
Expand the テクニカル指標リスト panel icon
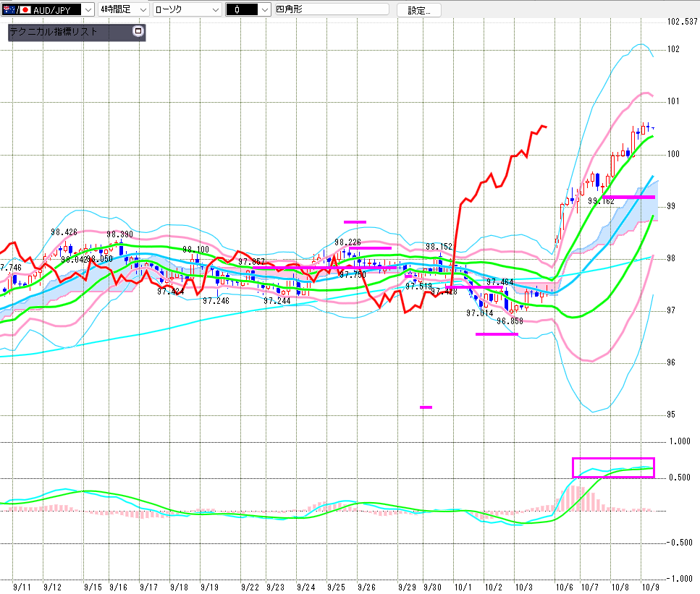(x=138, y=32)
